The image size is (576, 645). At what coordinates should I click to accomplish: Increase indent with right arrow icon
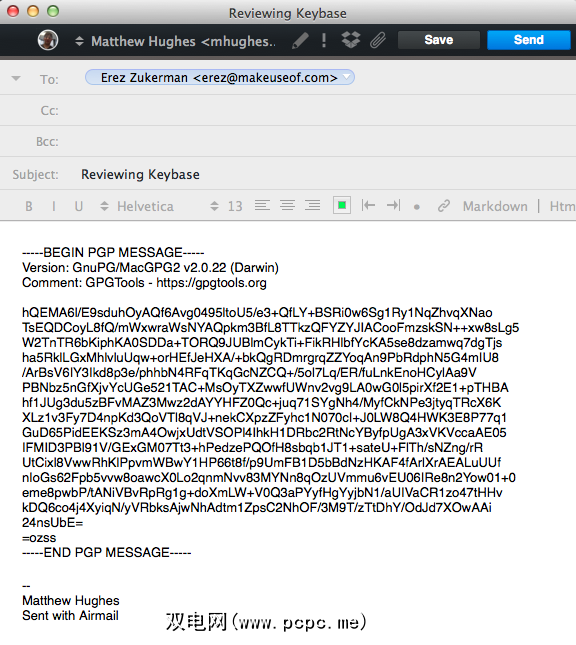[x=393, y=205]
